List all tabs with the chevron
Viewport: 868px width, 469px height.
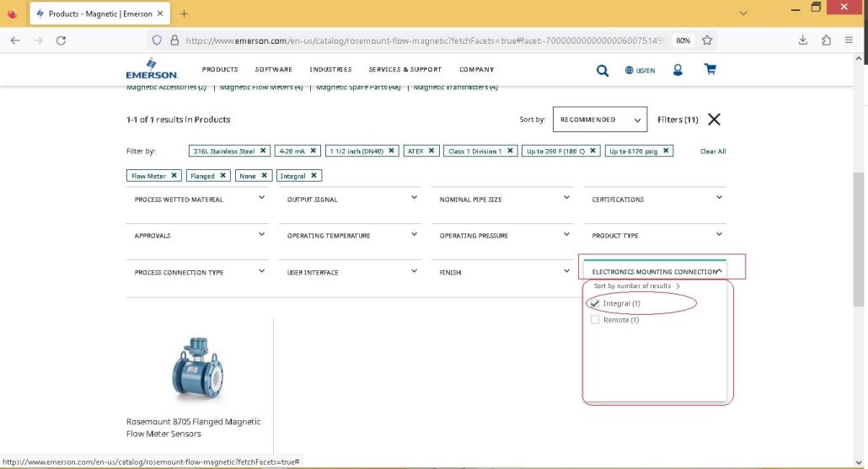pos(743,13)
